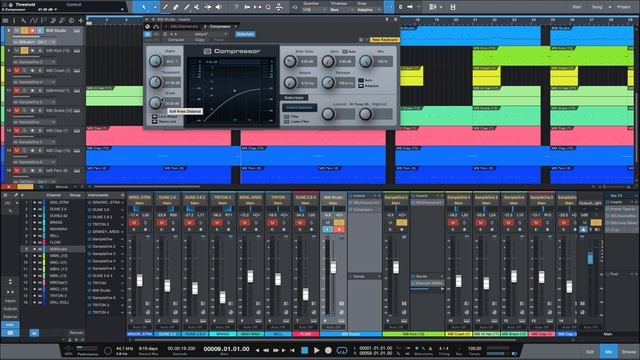
Task: Click the Threshold knob in Compressor
Action: tap(156, 82)
